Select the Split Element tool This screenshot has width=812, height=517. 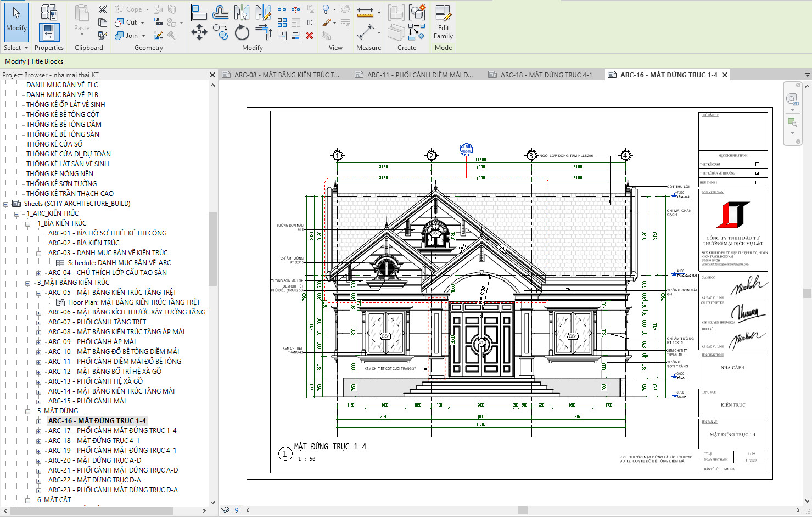[282, 9]
